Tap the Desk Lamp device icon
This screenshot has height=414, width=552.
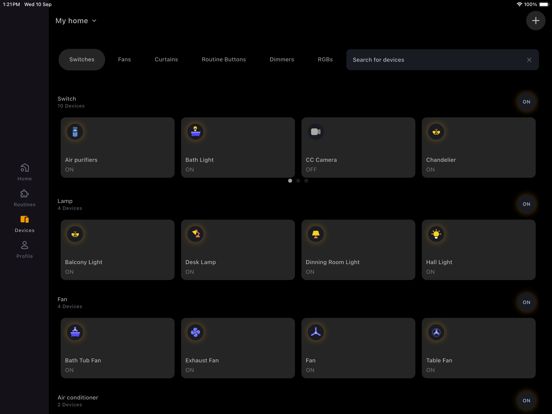coord(195,234)
